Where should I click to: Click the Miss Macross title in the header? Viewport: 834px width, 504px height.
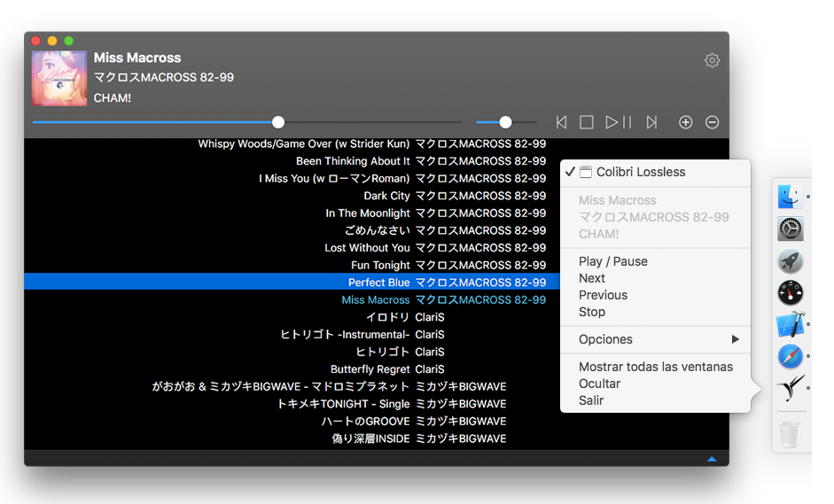coord(137,58)
